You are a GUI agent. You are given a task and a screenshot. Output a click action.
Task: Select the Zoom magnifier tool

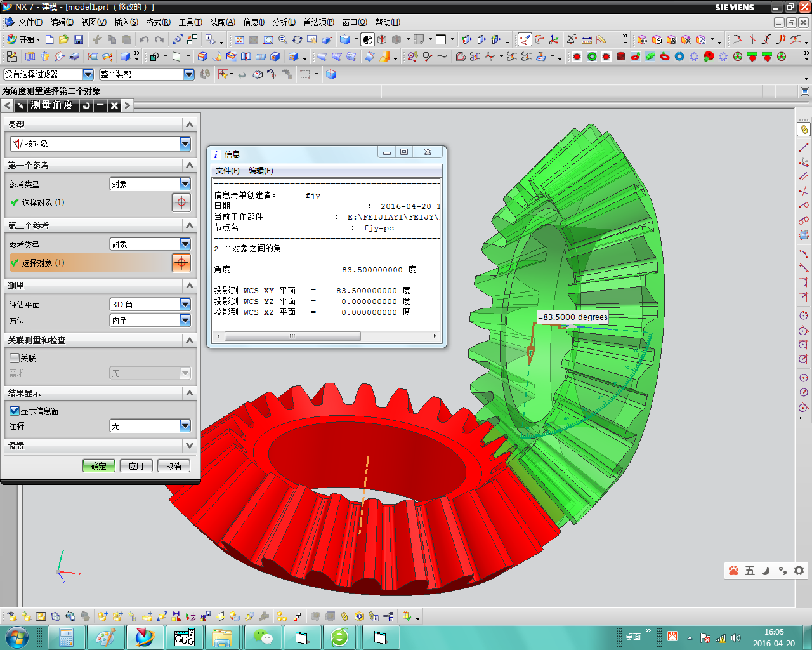283,39
